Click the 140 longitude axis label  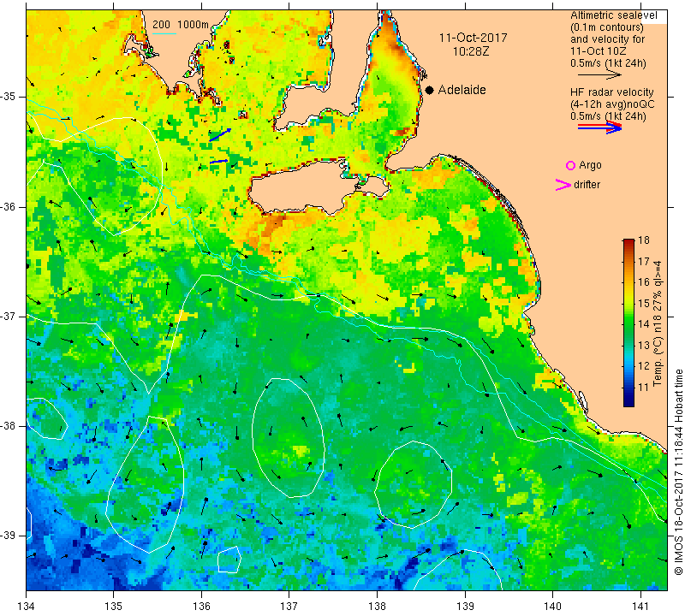(552, 607)
